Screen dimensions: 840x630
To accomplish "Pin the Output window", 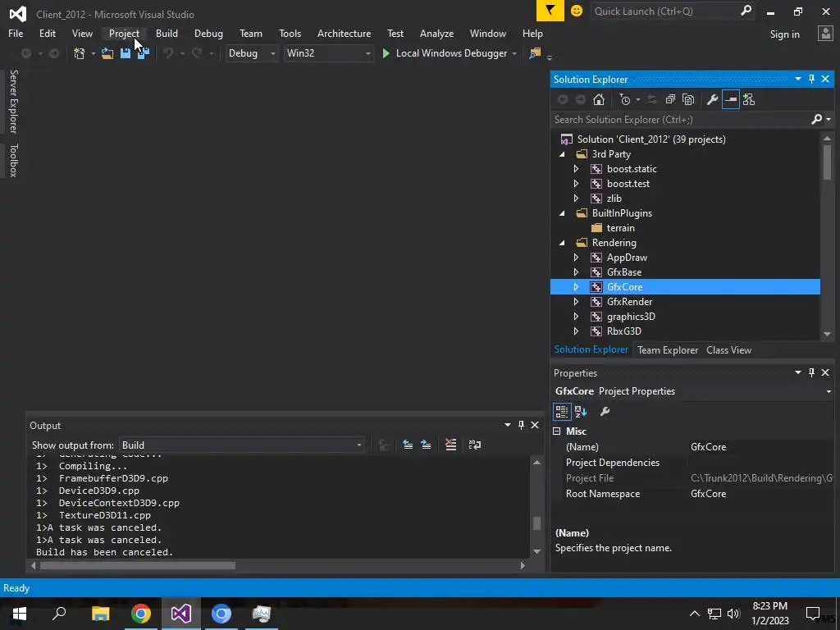I will point(521,426).
